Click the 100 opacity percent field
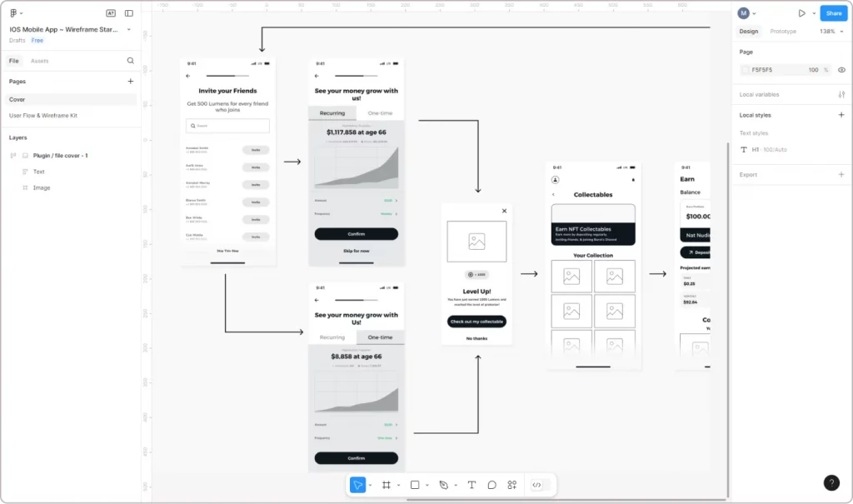 (813, 70)
